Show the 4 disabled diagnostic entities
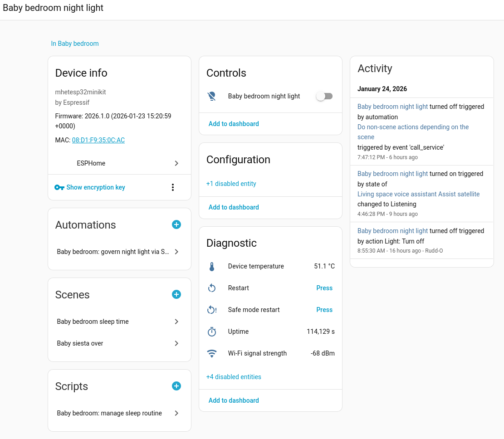The image size is (504, 439). 234,377
